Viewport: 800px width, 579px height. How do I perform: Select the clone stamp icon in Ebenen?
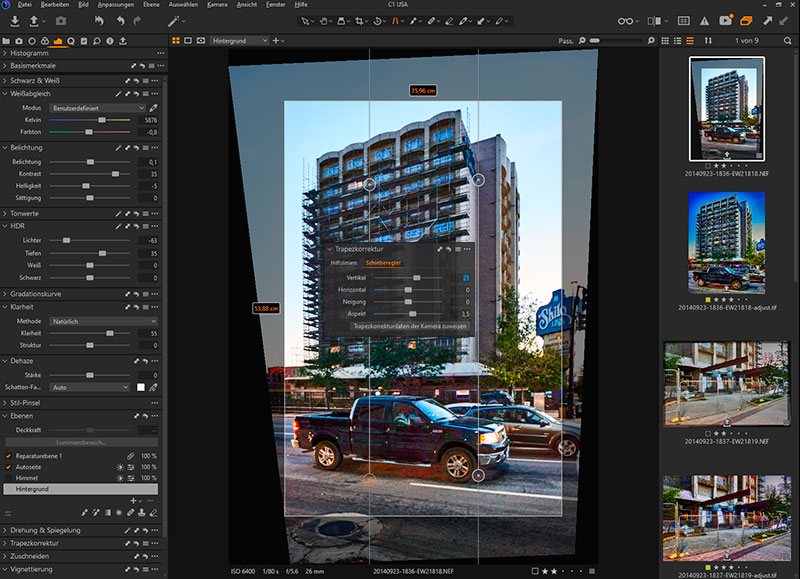(x=142, y=513)
